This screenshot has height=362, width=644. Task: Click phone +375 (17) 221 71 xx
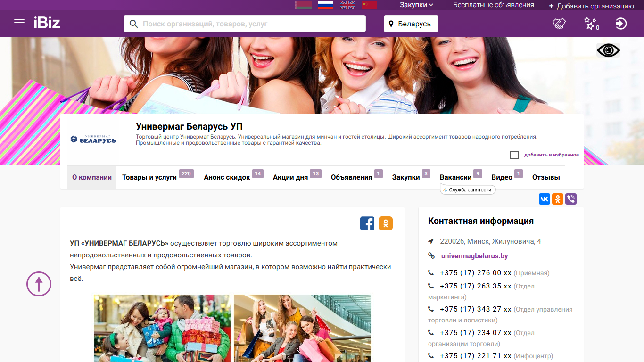pyautogui.click(x=476, y=356)
